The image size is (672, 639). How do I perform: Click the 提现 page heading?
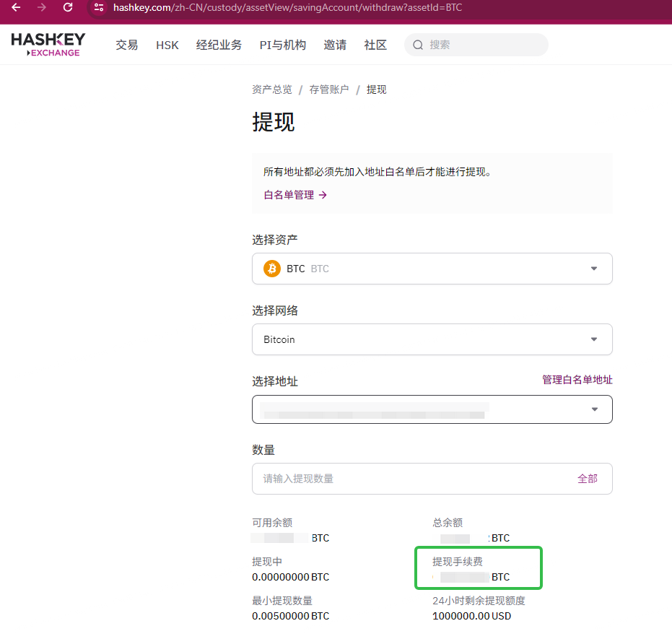(x=274, y=122)
